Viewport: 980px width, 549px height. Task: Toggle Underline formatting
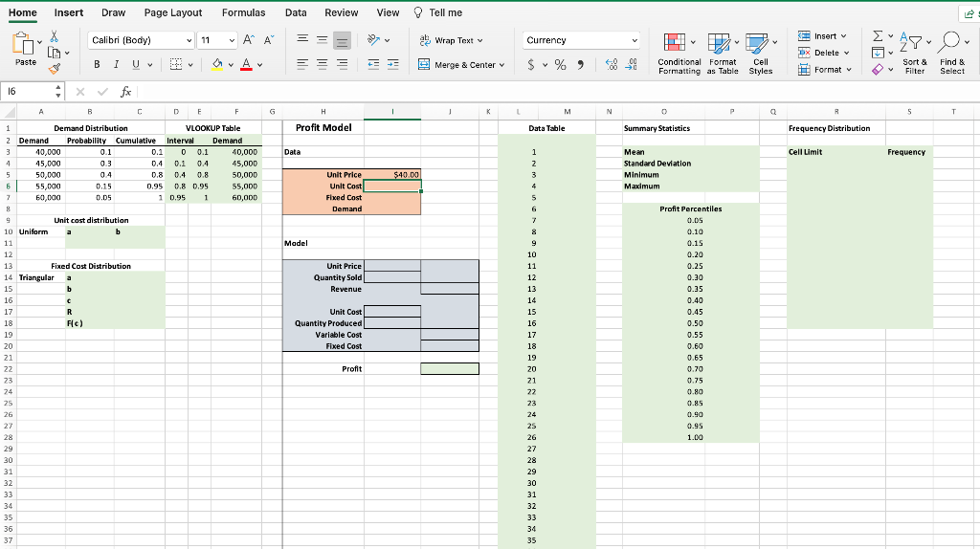click(x=136, y=64)
